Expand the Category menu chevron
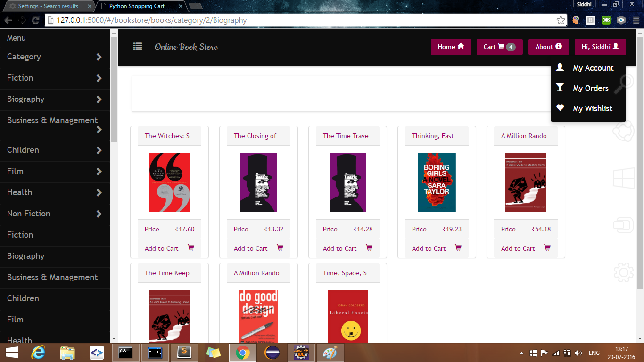 point(99,57)
